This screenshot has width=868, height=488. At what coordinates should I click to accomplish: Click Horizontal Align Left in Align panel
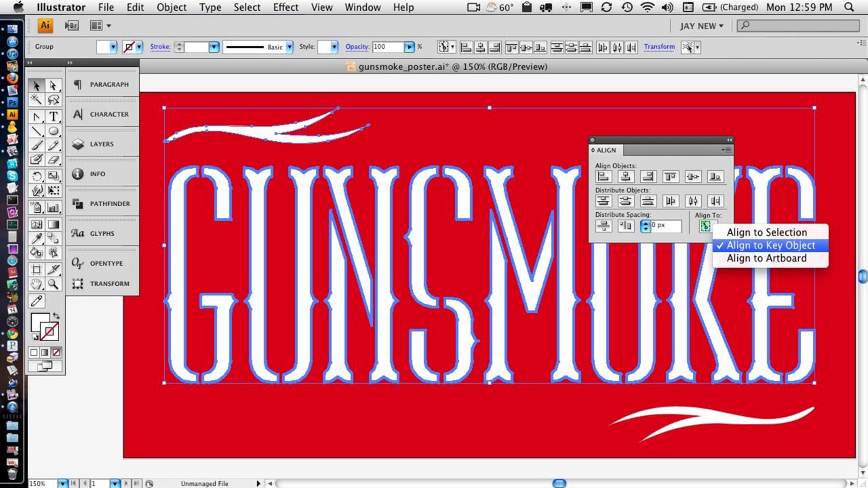click(603, 177)
